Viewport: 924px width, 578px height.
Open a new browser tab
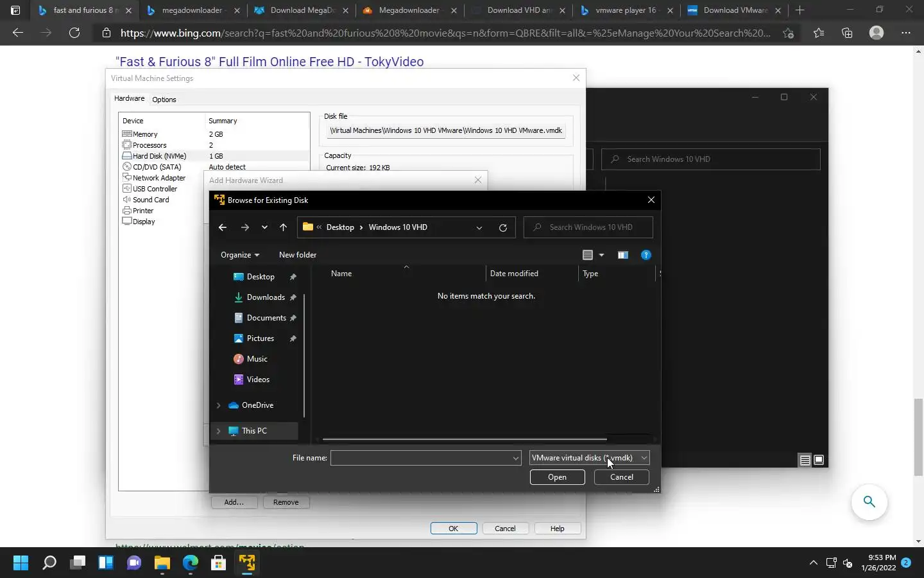click(x=800, y=10)
